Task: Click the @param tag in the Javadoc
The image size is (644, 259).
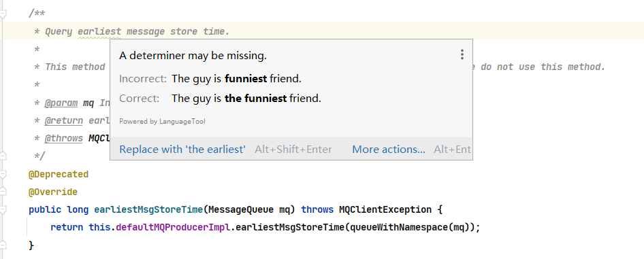Action: point(61,103)
